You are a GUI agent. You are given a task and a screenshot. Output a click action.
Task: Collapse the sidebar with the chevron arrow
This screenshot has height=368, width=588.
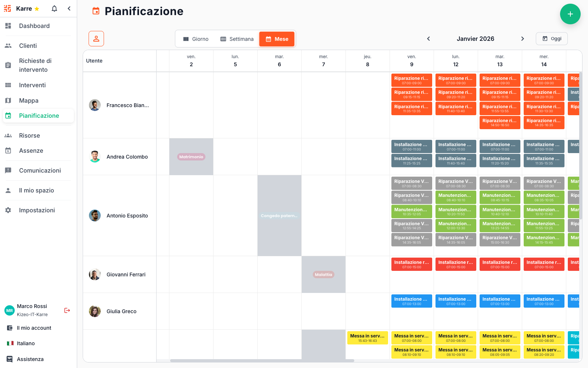pyautogui.click(x=69, y=8)
